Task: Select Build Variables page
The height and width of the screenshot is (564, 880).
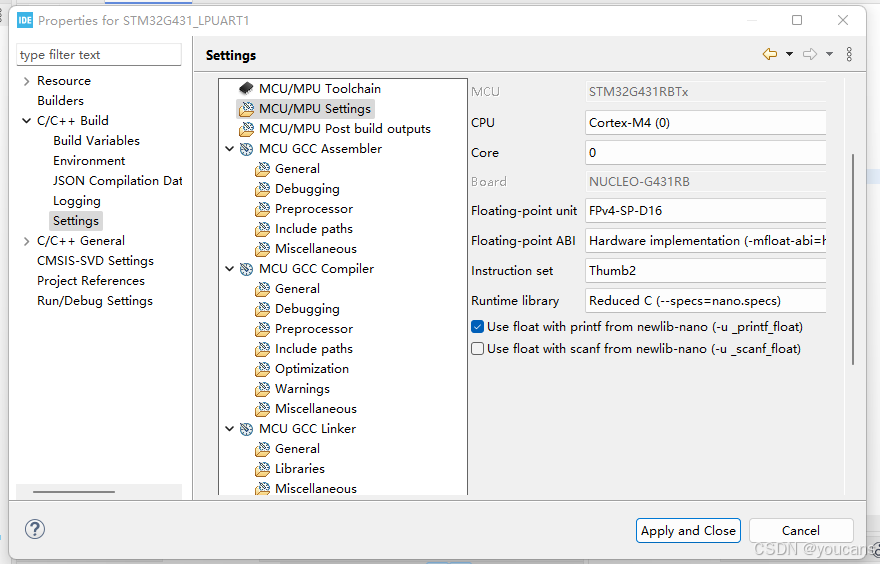Action: coord(97,141)
